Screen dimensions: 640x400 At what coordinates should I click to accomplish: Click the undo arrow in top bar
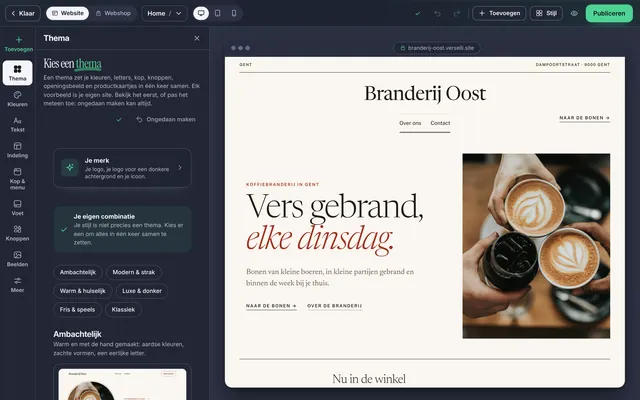pyautogui.click(x=437, y=13)
